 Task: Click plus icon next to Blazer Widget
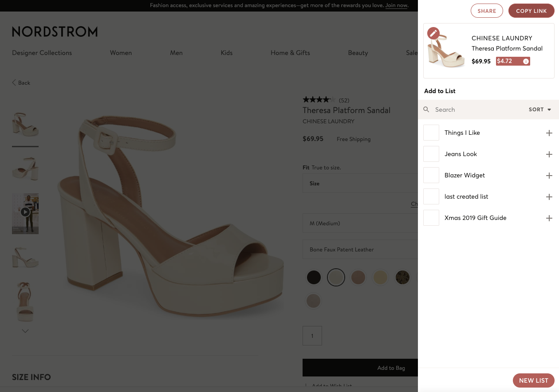point(549,176)
